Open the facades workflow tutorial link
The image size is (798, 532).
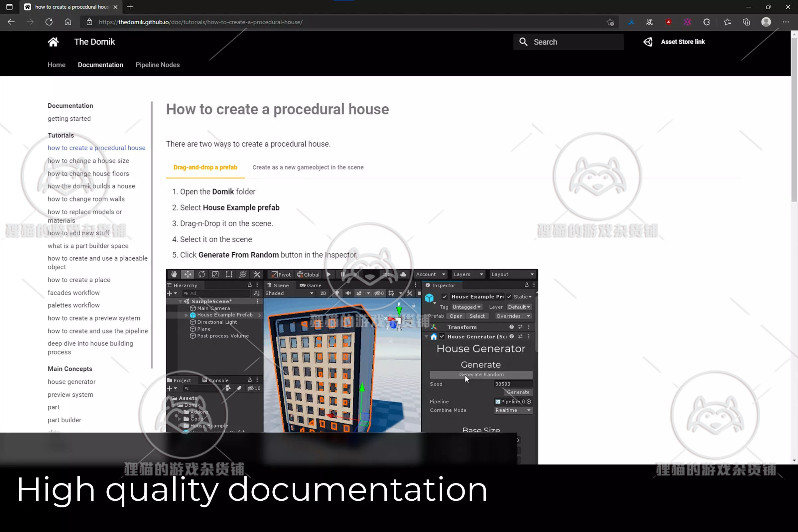73,293
